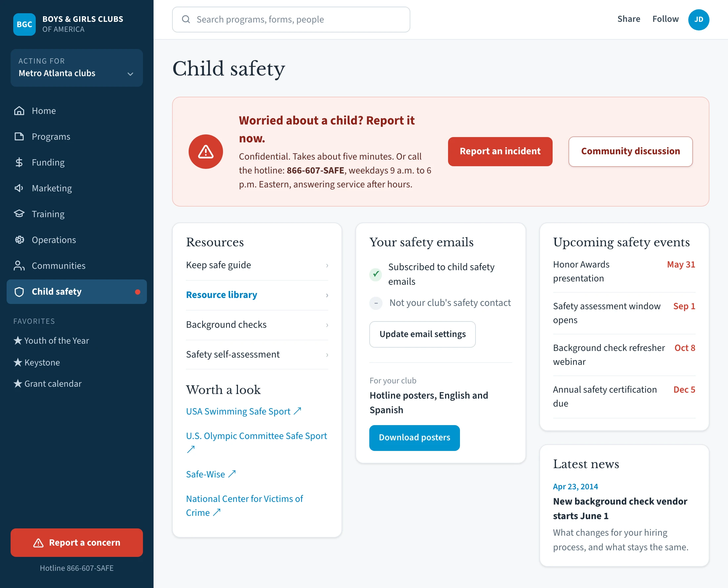
Task: Click the search magnifier icon
Action: pos(186,19)
